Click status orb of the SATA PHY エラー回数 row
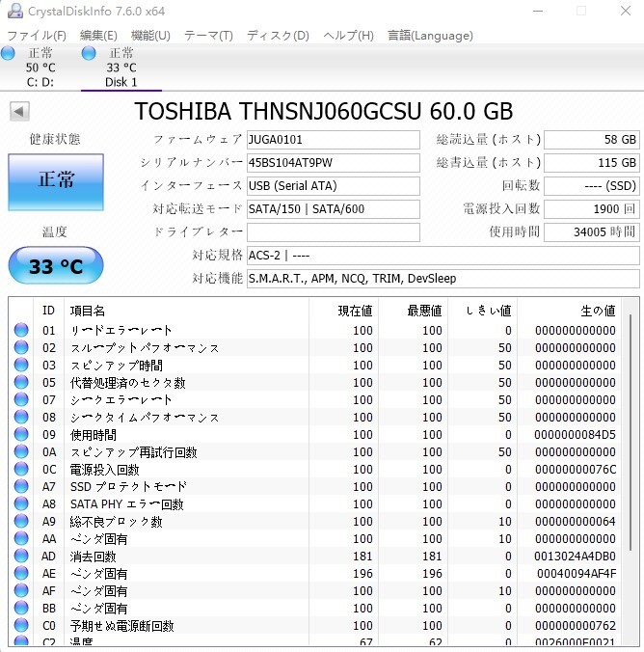The image size is (644, 652). (x=21, y=504)
